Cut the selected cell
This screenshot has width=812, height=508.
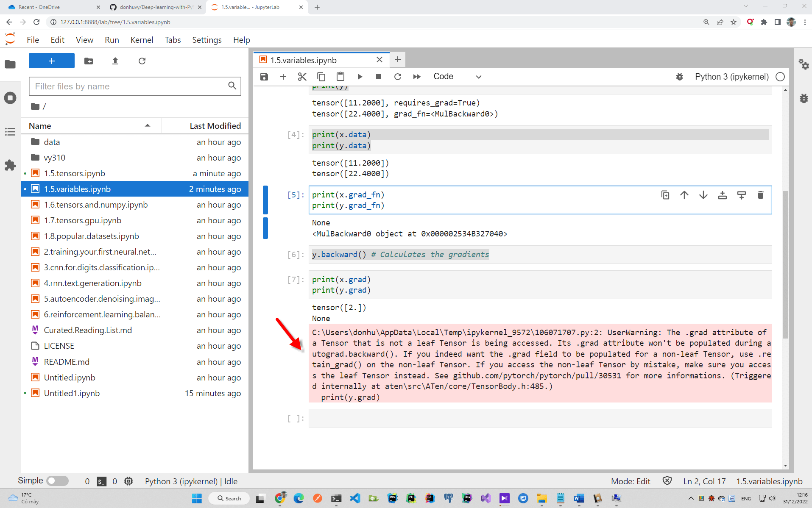pos(302,77)
